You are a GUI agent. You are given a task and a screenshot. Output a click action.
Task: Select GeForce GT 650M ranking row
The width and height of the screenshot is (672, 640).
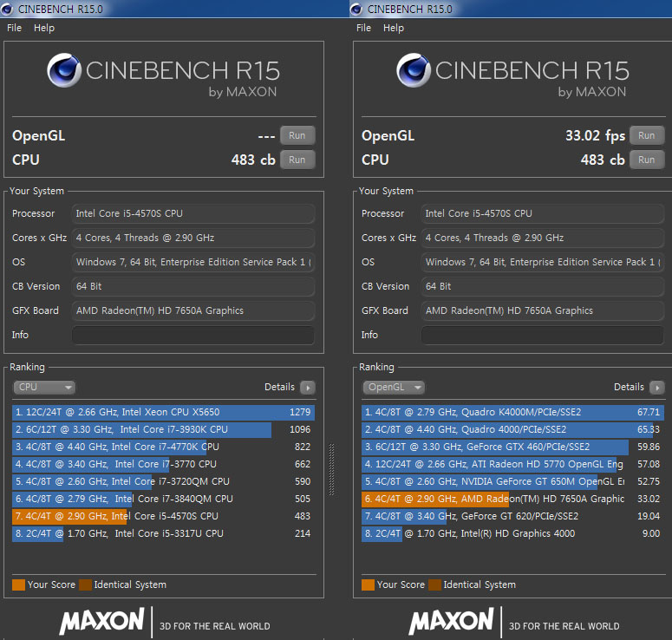click(512, 482)
